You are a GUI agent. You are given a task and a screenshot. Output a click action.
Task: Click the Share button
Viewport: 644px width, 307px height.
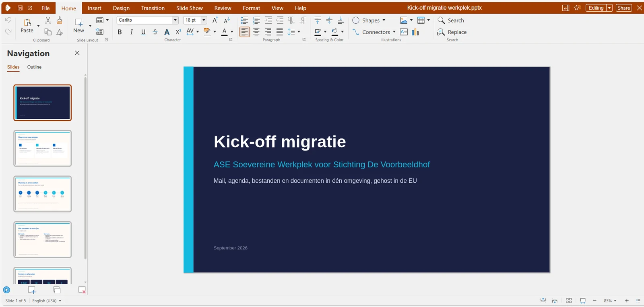click(x=624, y=8)
